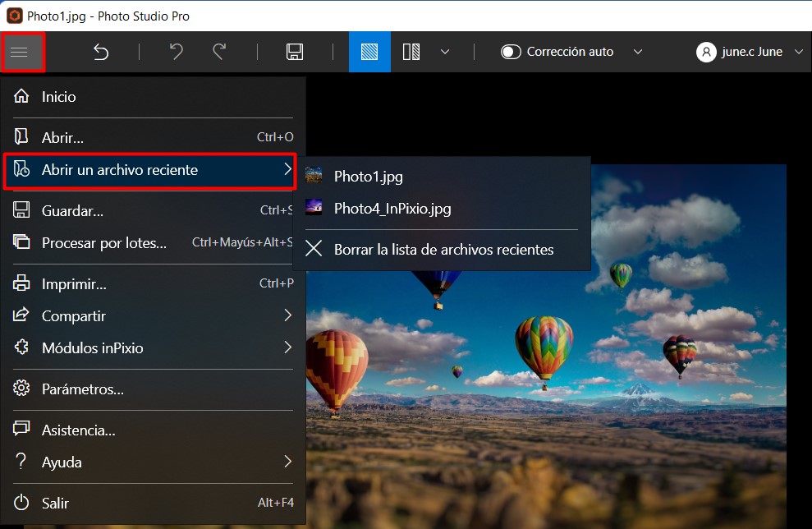Image resolution: width=812 pixels, height=529 pixels.
Task: Click the recent file clock icon
Action: tap(21, 169)
